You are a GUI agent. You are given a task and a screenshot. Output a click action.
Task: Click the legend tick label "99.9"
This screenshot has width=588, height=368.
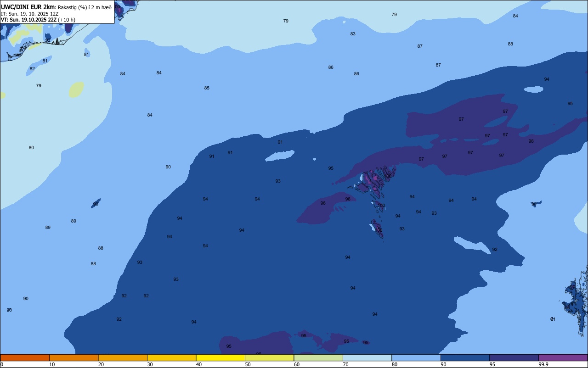[543, 364]
